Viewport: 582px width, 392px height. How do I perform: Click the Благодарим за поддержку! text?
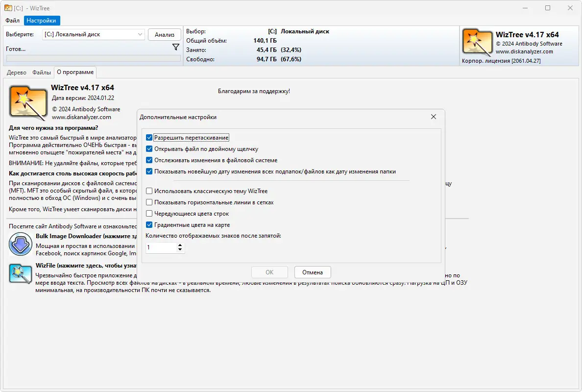pos(254,91)
